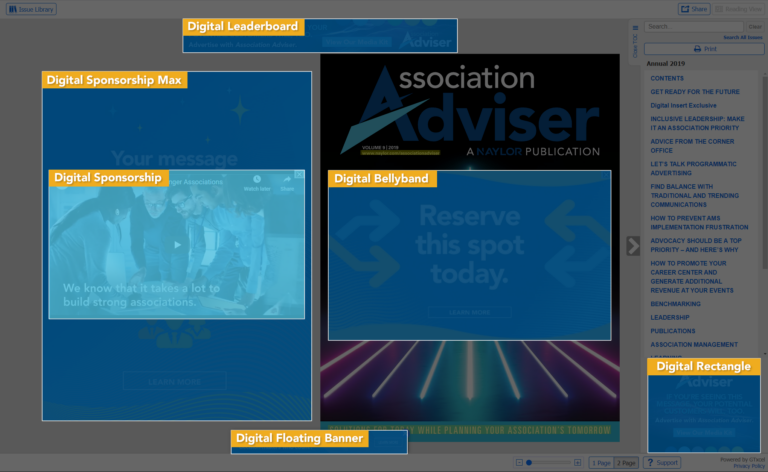Adjust the zoom slider handle

pos(529,463)
